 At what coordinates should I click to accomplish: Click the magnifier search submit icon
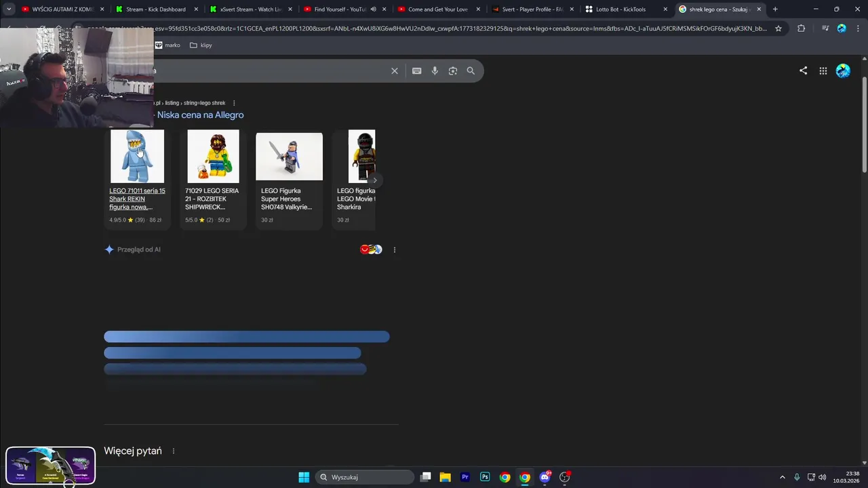pos(471,70)
